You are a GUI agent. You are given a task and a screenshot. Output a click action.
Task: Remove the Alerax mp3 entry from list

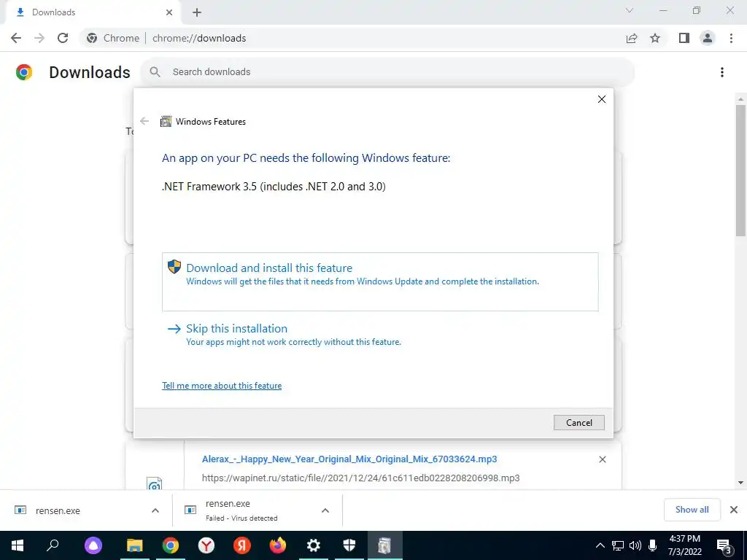(x=602, y=459)
